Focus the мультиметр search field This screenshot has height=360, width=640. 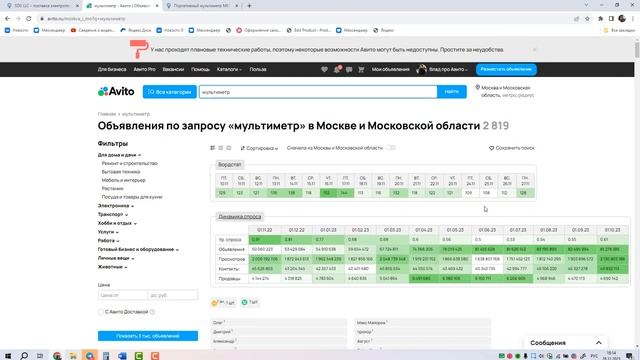(318, 92)
